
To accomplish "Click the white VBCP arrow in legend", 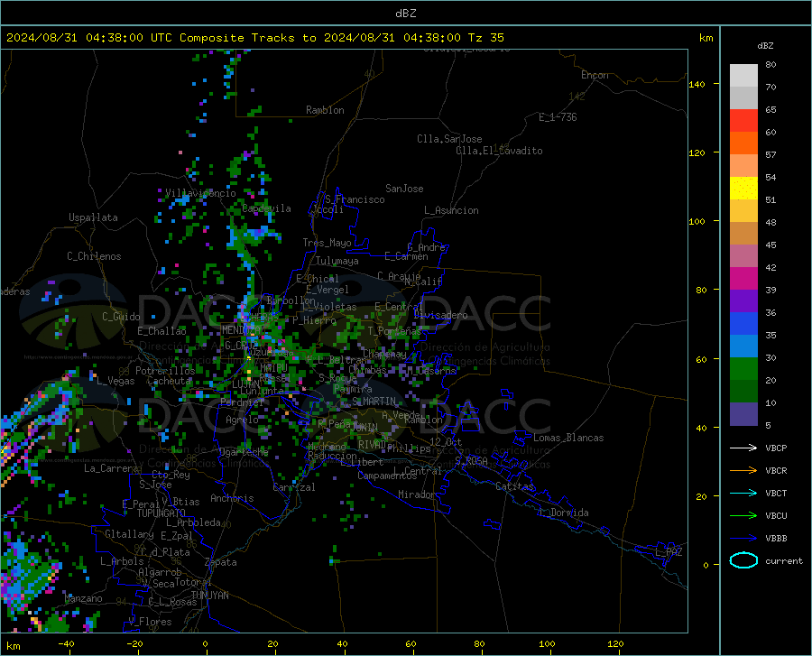I will 743,448.
